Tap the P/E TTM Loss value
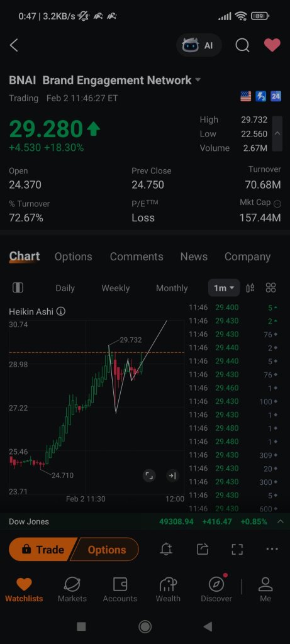290x644 pixels. click(143, 218)
